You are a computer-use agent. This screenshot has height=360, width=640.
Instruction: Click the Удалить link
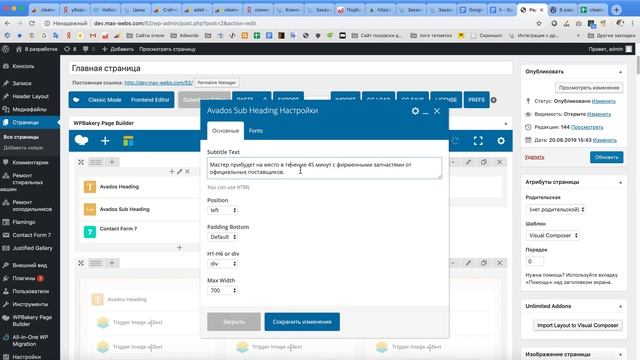tap(534, 157)
